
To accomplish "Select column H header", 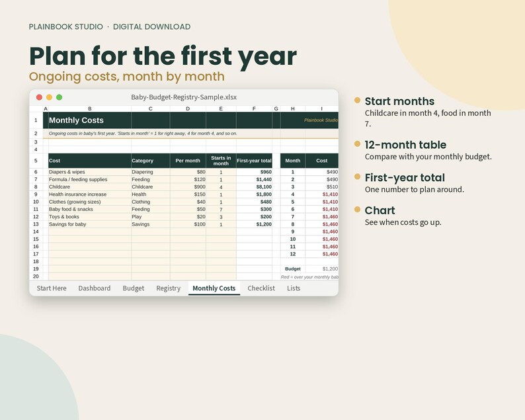I will 293,108.
